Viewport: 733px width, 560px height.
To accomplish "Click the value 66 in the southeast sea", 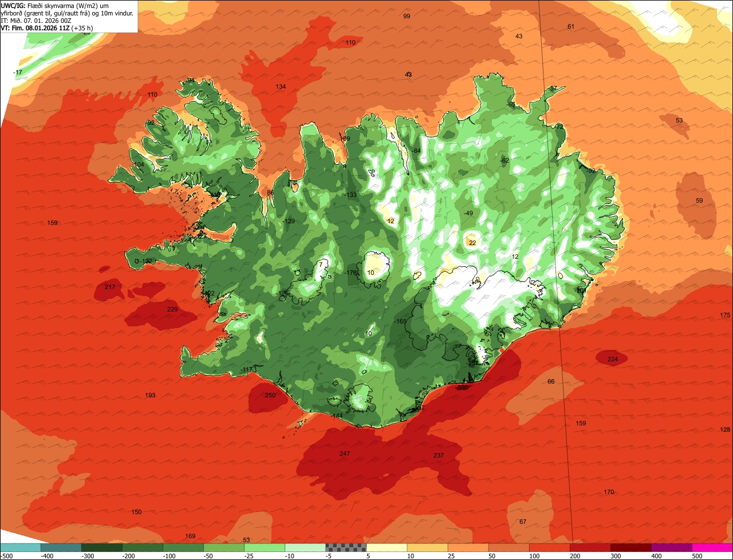I will [x=551, y=381].
